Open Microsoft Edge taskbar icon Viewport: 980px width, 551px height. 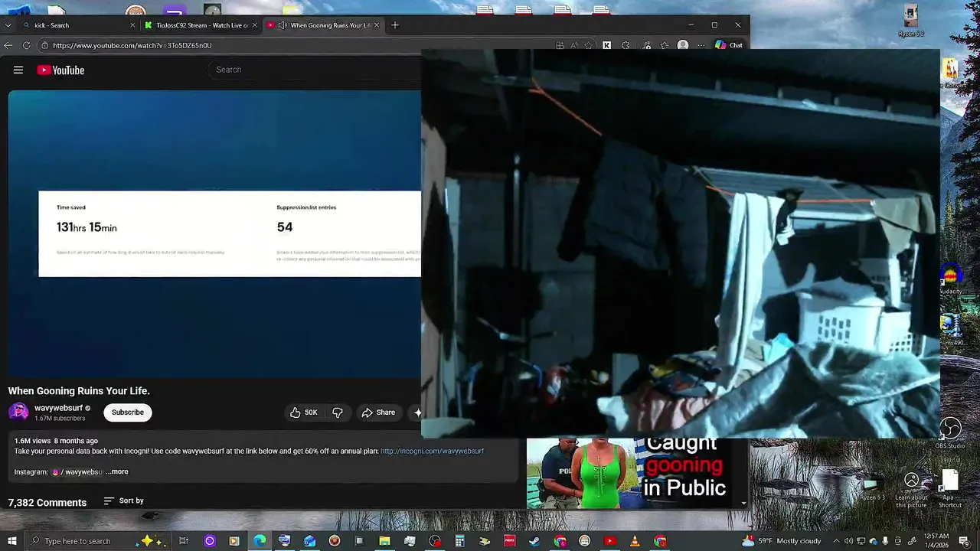tap(260, 541)
